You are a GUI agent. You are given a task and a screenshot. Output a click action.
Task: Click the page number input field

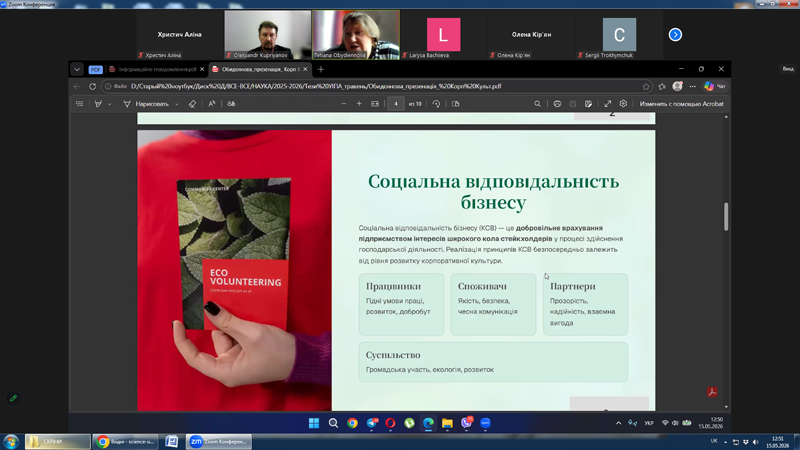[395, 104]
